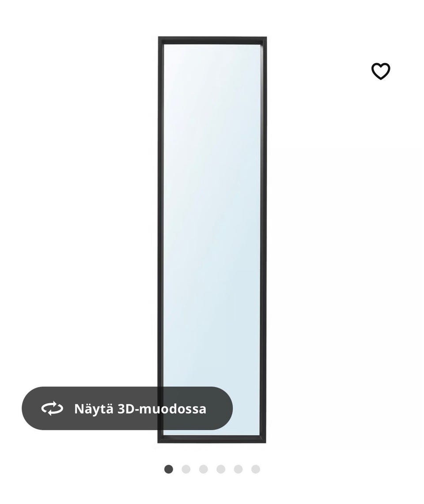Go to second image carousel dot

(186, 469)
